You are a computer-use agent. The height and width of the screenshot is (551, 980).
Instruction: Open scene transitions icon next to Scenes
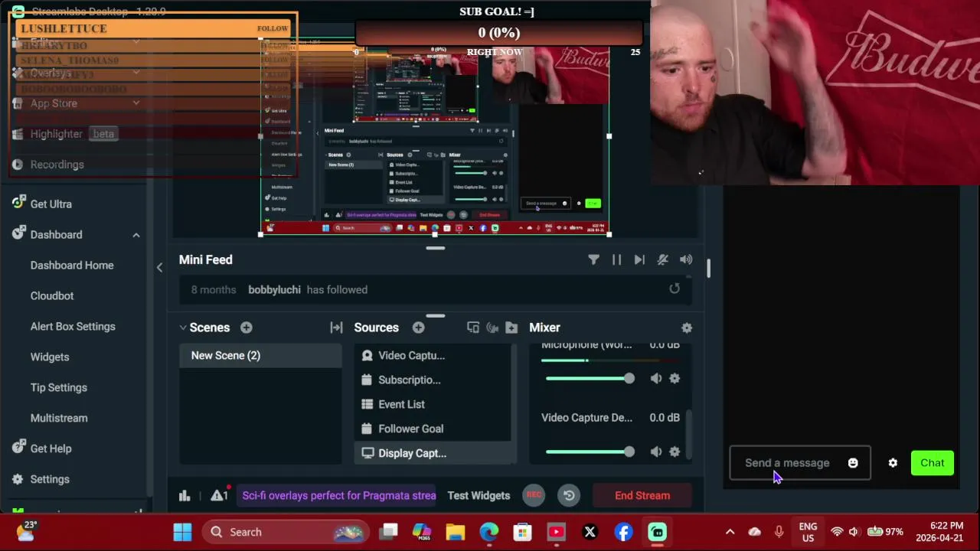pyautogui.click(x=336, y=328)
